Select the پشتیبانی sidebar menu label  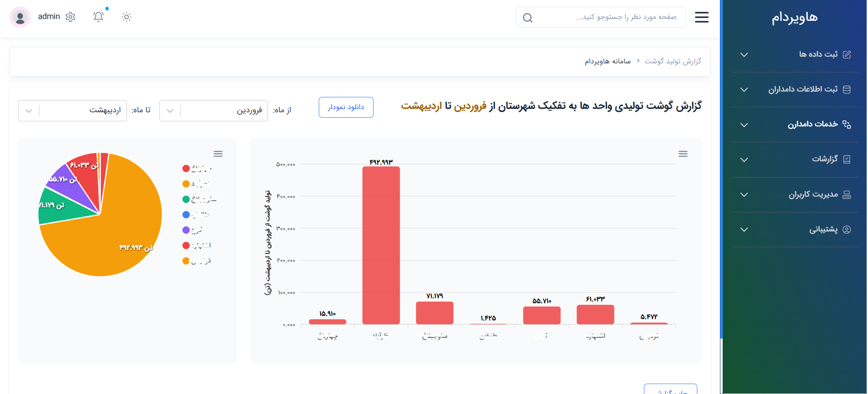(824, 229)
